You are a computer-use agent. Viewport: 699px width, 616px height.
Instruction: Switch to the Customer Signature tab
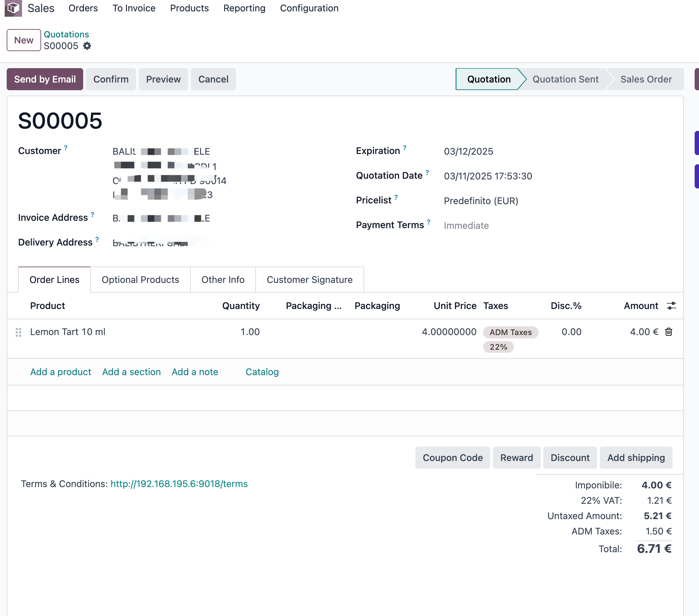click(x=309, y=280)
